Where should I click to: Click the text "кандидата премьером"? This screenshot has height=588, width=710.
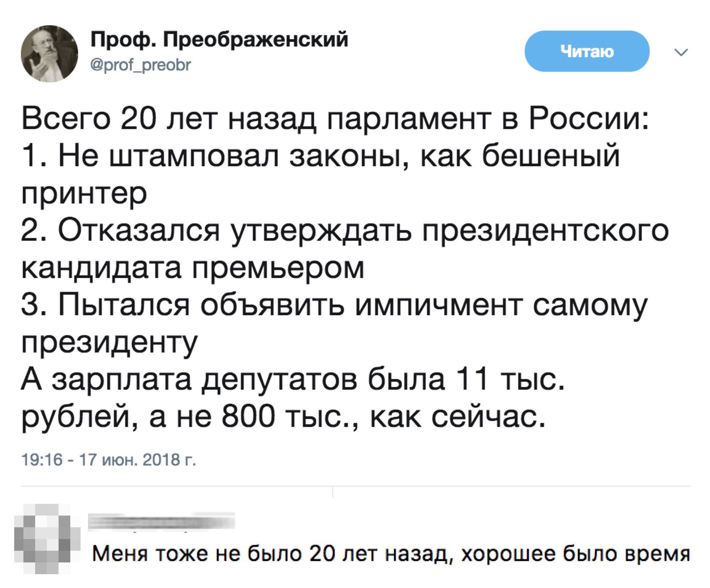click(193, 267)
